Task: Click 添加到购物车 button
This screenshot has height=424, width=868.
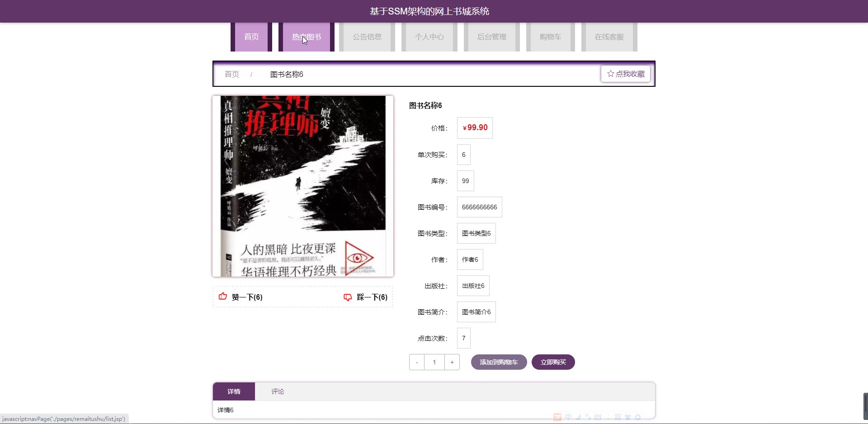Action: coord(499,362)
